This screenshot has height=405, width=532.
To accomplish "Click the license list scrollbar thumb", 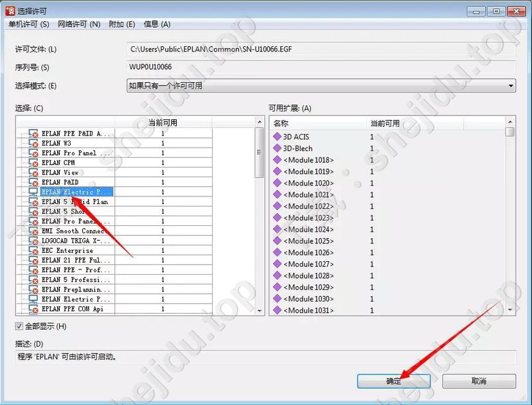I will (x=260, y=152).
